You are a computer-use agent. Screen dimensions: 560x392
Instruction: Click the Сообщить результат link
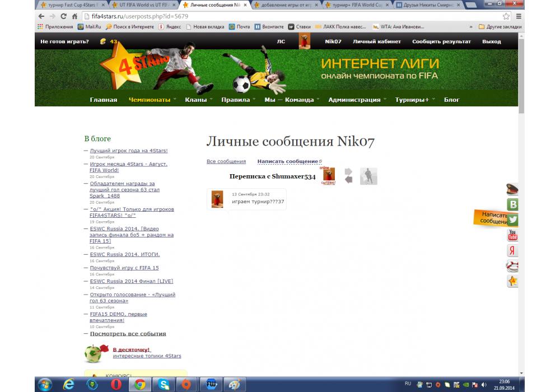(441, 41)
